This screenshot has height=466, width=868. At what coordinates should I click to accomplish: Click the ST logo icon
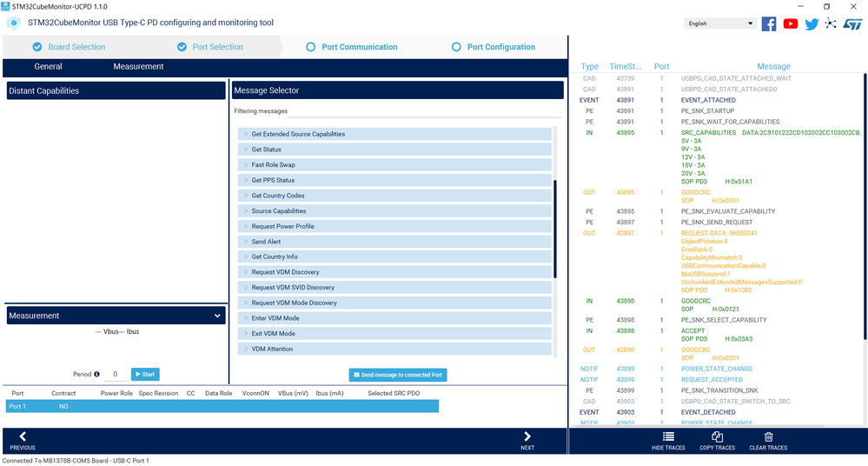point(852,23)
